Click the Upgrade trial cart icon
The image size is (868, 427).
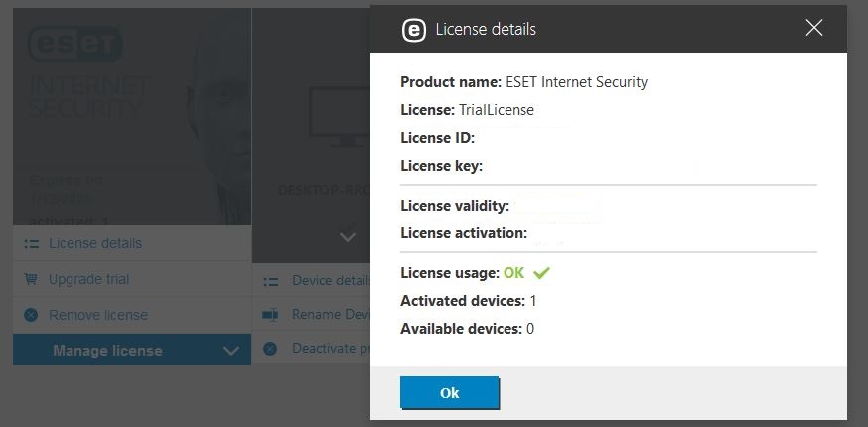coord(31,279)
